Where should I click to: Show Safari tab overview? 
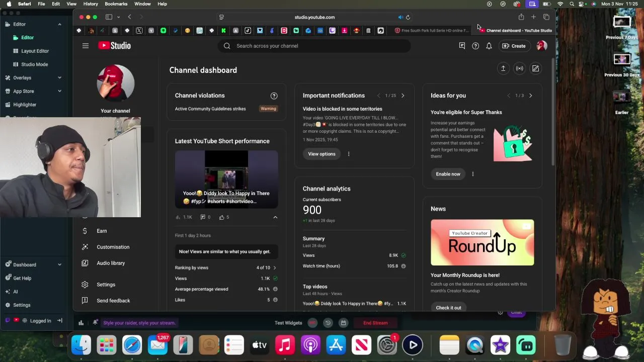point(546,17)
